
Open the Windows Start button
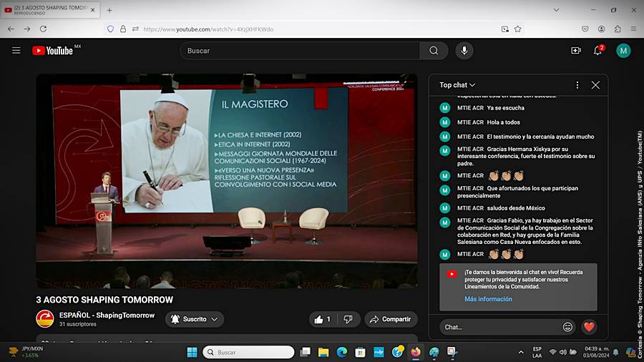point(192,352)
